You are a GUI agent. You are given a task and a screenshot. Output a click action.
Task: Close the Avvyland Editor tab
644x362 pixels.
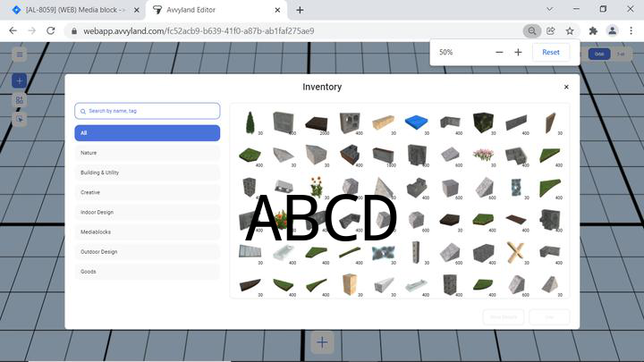[277, 10]
